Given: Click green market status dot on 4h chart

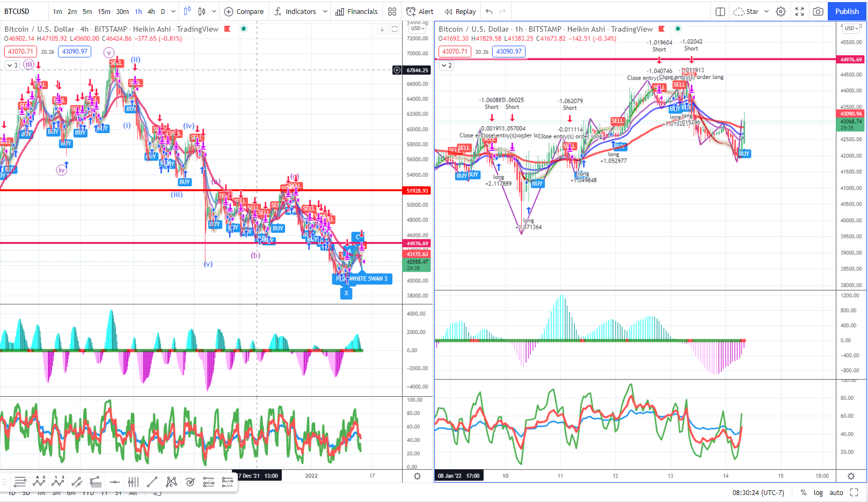Looking at the screenshot, I should 244,29.
